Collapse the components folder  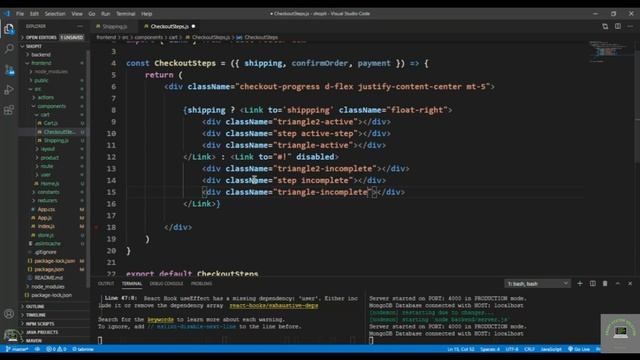coord(51,106)
